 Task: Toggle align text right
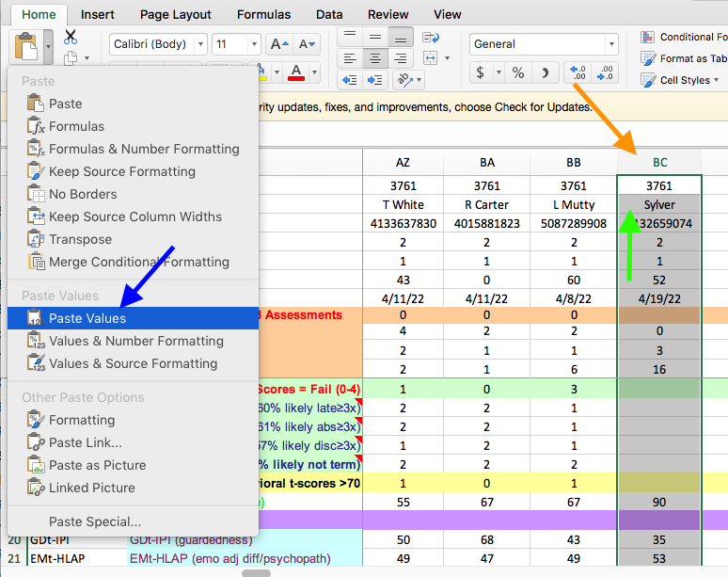[x=401, y=58]
